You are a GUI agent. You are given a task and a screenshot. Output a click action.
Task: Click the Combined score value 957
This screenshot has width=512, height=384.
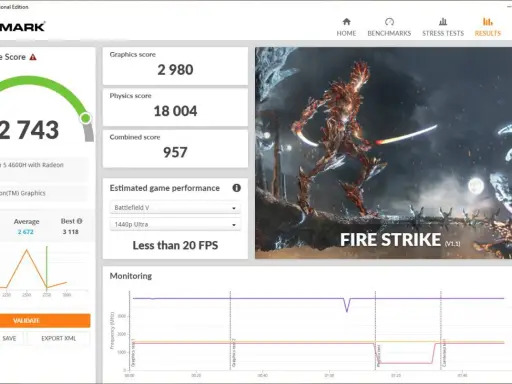click(175, 153)
